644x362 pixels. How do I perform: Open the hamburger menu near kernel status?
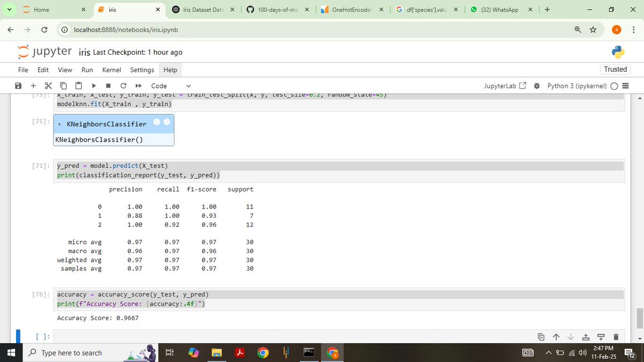pos(625,86)
